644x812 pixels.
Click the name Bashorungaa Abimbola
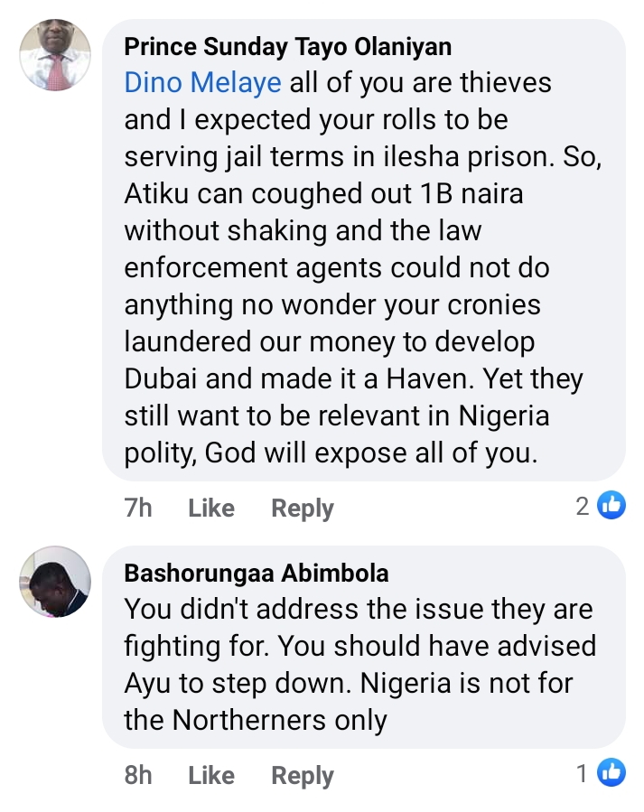point(257,574)
